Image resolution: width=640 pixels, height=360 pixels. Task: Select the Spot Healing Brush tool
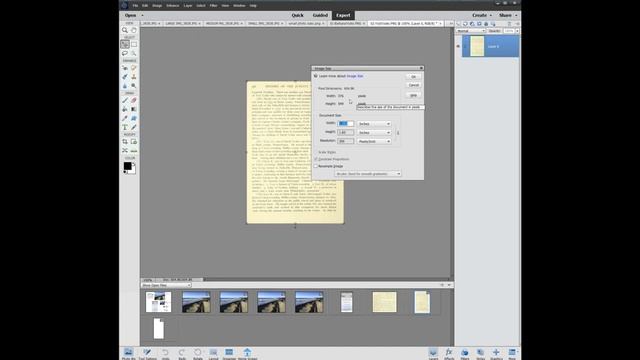click(x=134, y=68)
